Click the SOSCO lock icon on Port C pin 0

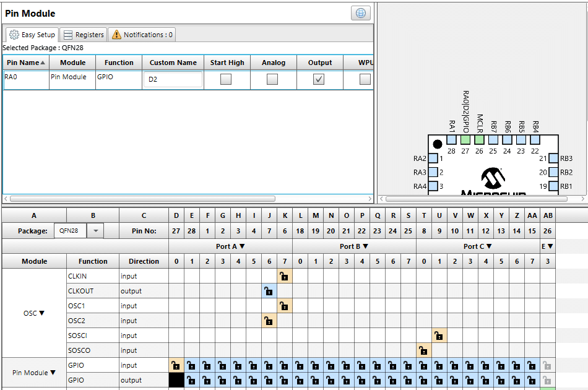click(423, 350)
